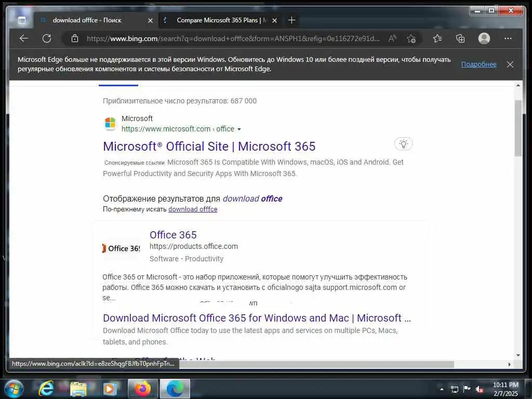Open a new tab with plus button
Image resolution: width=532 pixels, height=399 pixels.
point(291,20)
